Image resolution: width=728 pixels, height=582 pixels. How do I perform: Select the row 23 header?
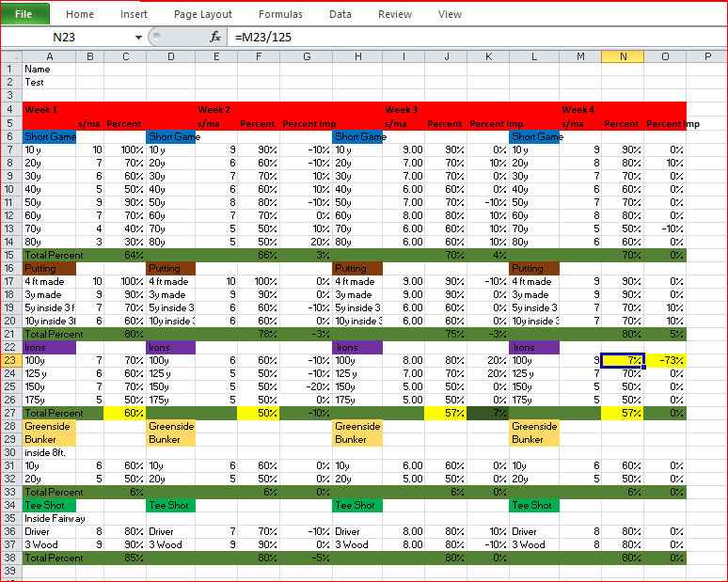pos(10,360)
